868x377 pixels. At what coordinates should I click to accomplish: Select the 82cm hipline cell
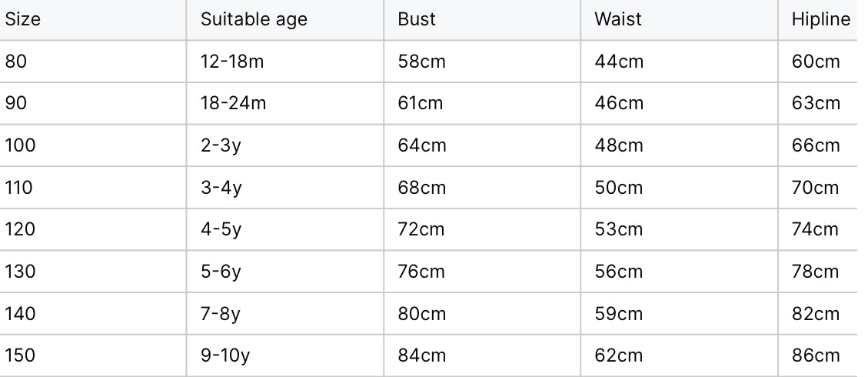(x=816, y=313)
